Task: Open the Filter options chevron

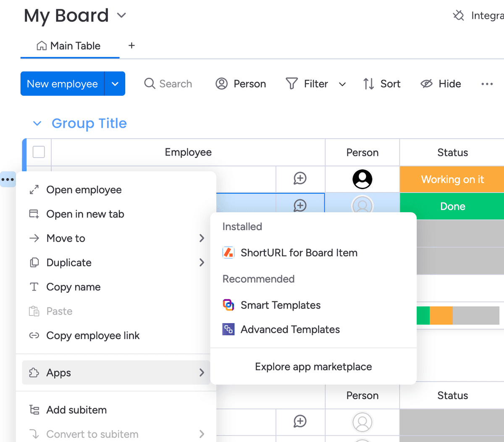Action: coord(342,84)
